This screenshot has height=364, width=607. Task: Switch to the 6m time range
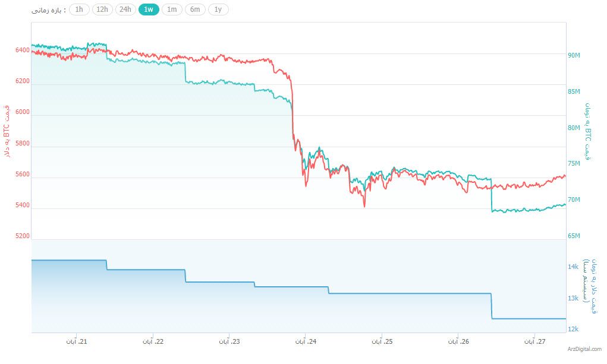coord(195,10)
